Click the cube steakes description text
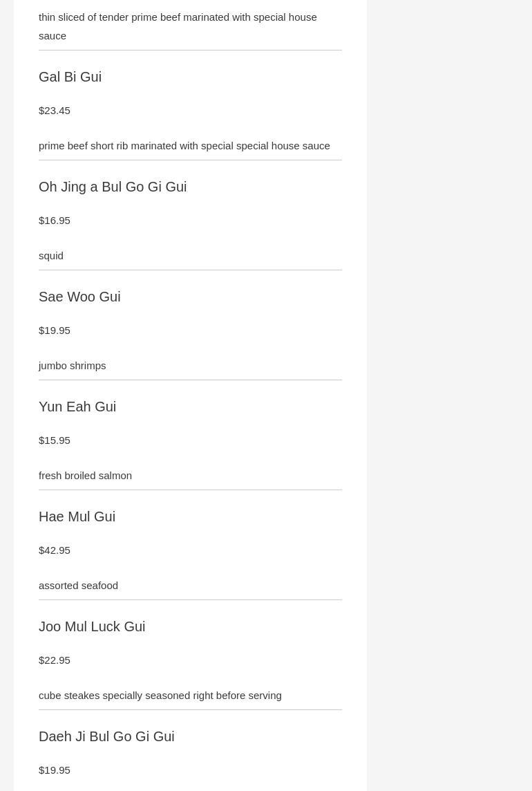532x791 pixels. click(x=160, y=696)
